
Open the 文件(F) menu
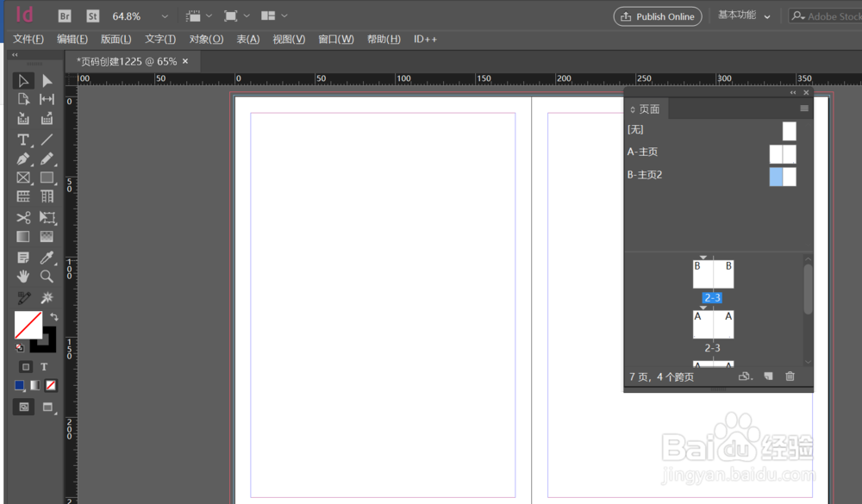[28, 39]
